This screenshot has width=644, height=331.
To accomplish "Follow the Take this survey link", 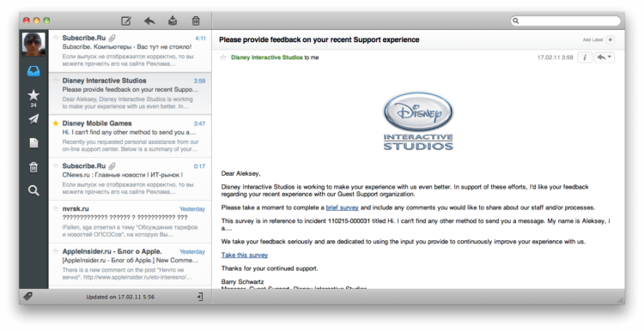I will coord(245,256).
